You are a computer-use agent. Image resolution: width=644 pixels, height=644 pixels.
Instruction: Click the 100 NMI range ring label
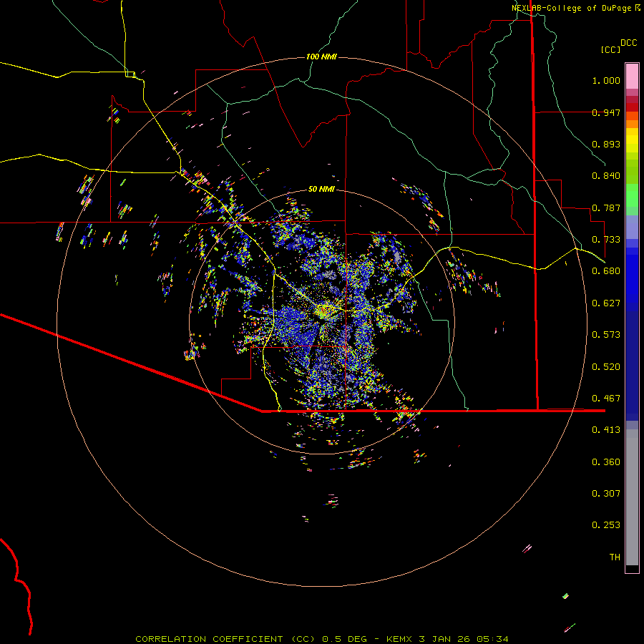[x=321, y=57]
